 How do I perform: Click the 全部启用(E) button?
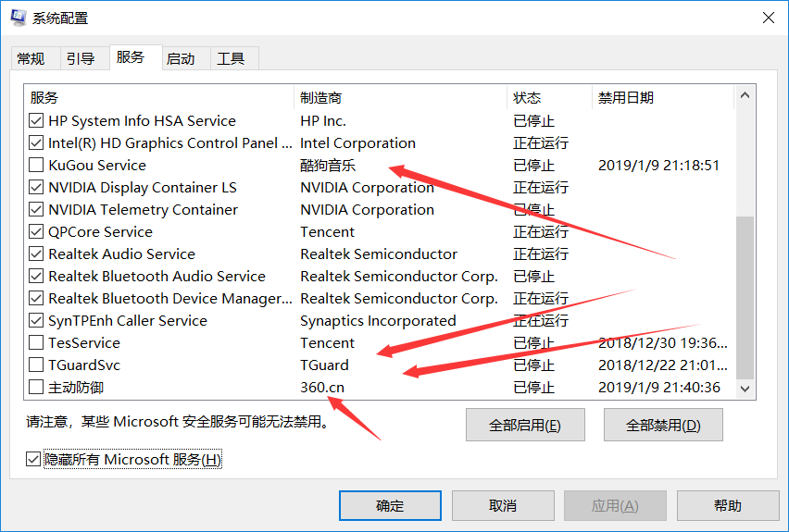[x=525, y=426]
